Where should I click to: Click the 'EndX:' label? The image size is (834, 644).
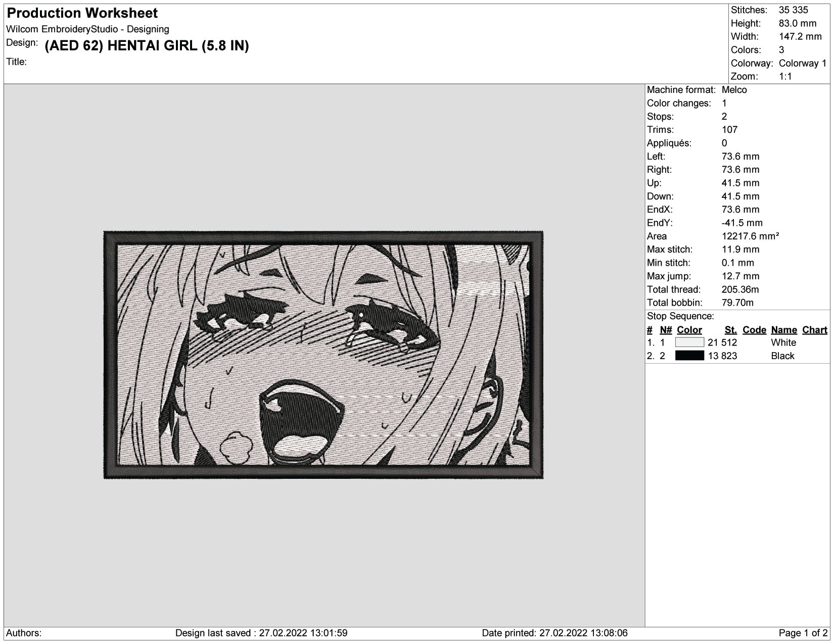tap(660, 210)
